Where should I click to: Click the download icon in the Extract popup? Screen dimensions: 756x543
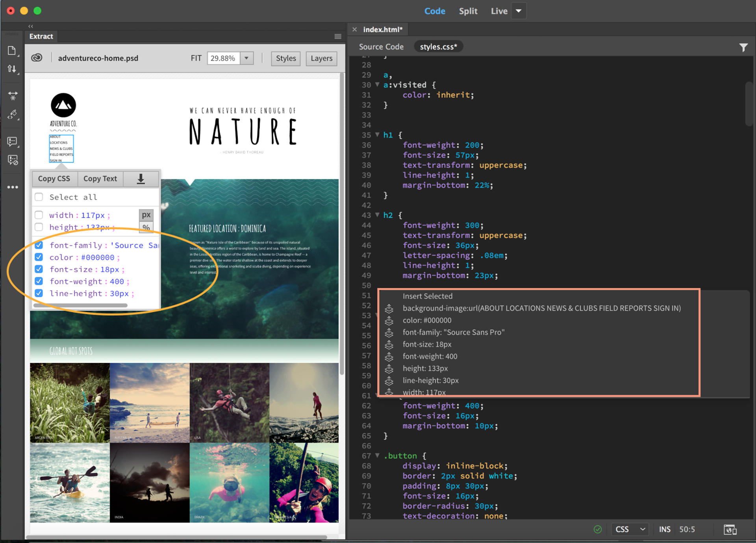coord(141,179)
